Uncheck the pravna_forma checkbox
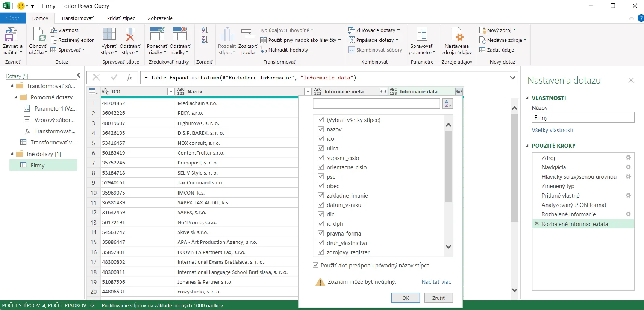 [x=321, y=233]
